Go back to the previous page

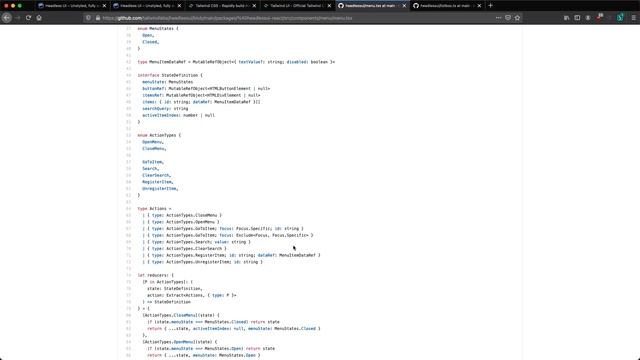pos(7,18)
